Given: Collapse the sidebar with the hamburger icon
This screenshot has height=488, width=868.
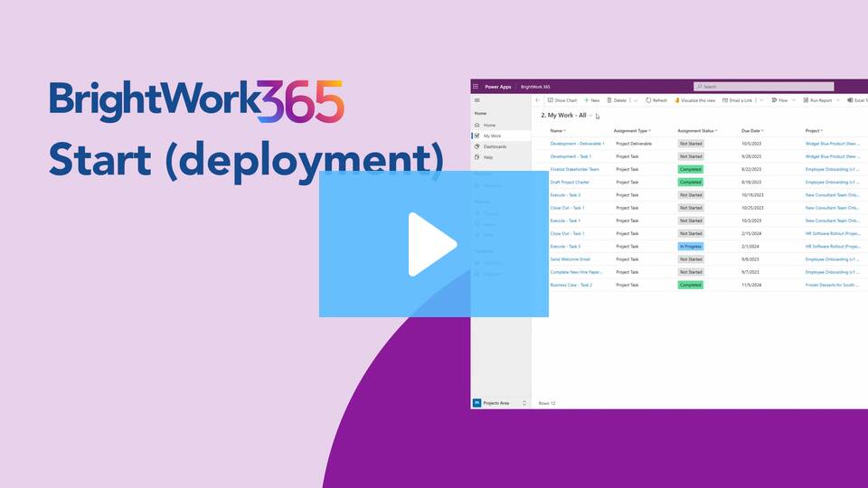Looking at the screenshot, I should [477, 100].
